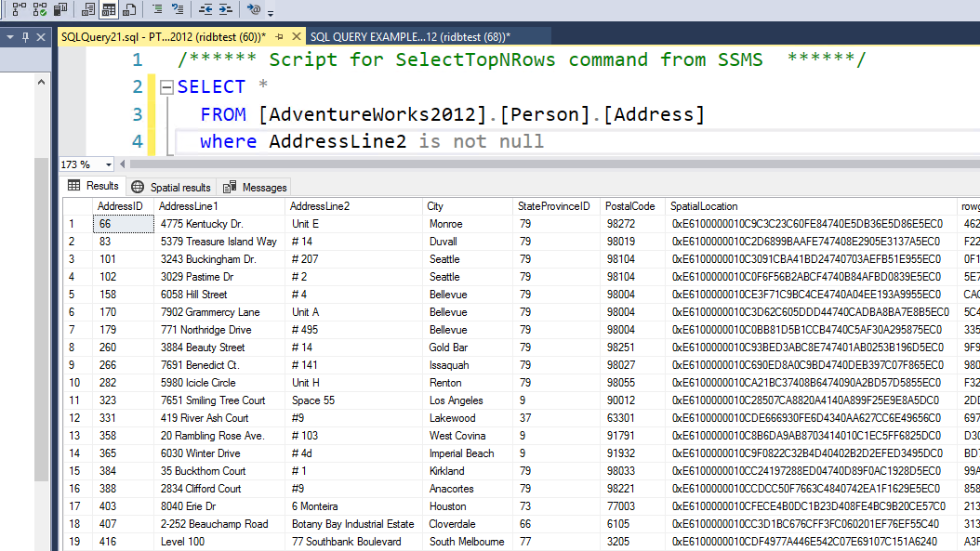Viewport: 980px width, 551px height.
Task: Switch to SQL QUERY EXAMPLE tab
Action: tap(411, 37)
